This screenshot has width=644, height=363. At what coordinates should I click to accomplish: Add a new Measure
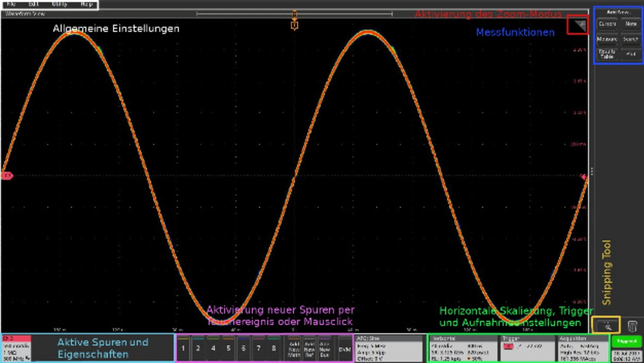click(607, 39)
